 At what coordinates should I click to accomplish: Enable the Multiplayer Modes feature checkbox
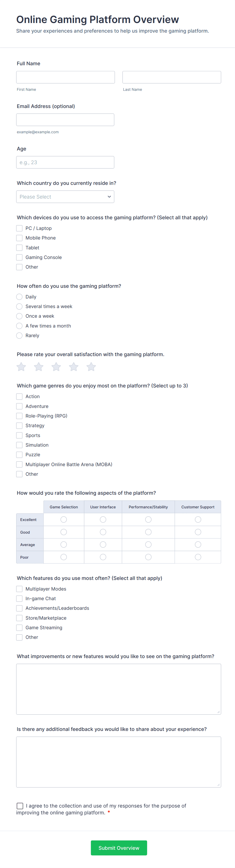click(19, 589)
